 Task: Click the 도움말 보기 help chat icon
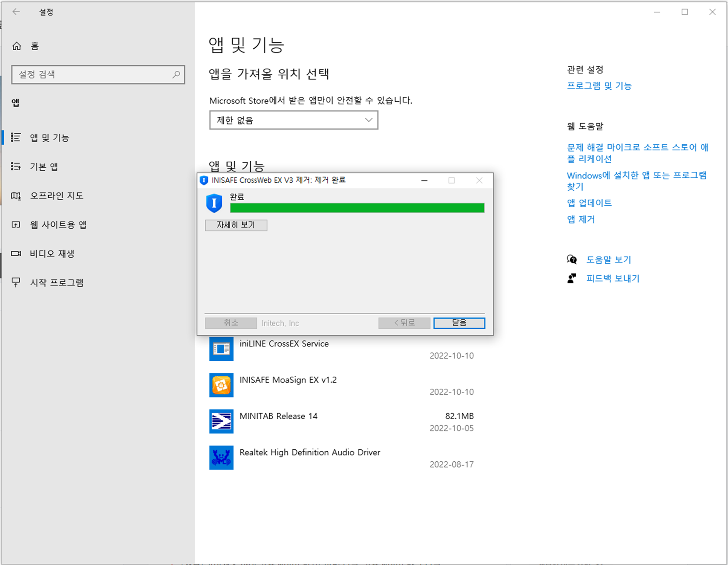tap(572, 259)
